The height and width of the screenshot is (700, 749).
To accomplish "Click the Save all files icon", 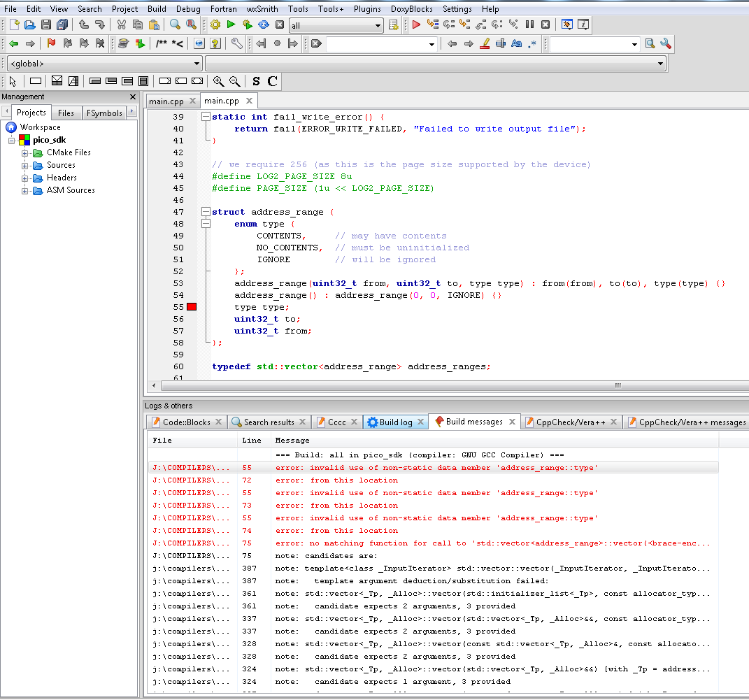I will click(61, 24).
